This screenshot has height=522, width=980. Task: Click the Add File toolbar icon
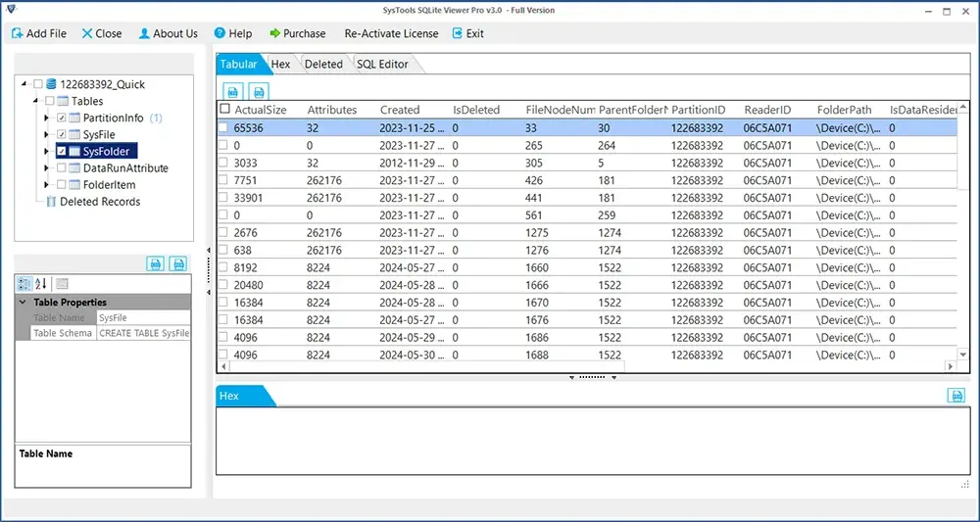(x=17, y=33)
